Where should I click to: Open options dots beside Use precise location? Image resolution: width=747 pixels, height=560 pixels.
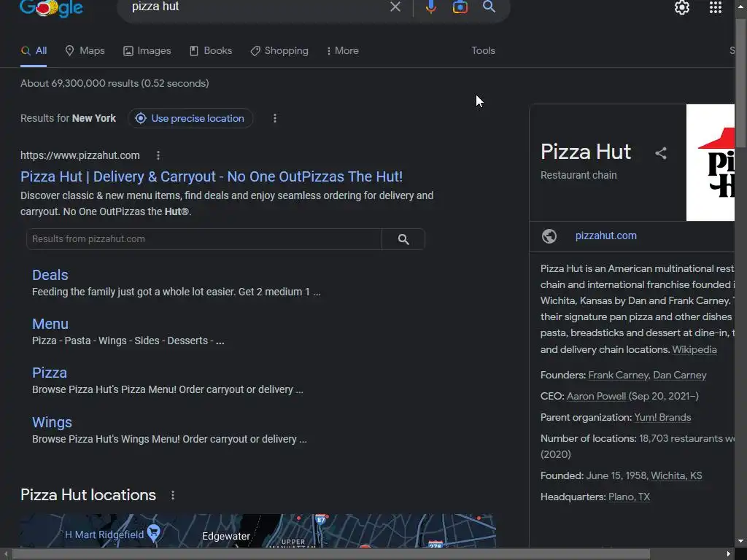(x=274, y=118)
